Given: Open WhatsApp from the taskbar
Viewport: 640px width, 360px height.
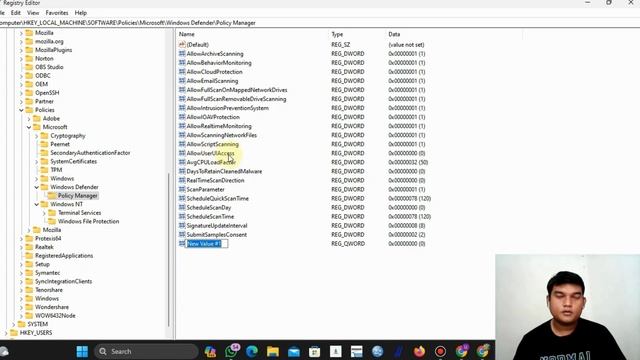Looking at the screenshot, I should [x=231, y=351].
